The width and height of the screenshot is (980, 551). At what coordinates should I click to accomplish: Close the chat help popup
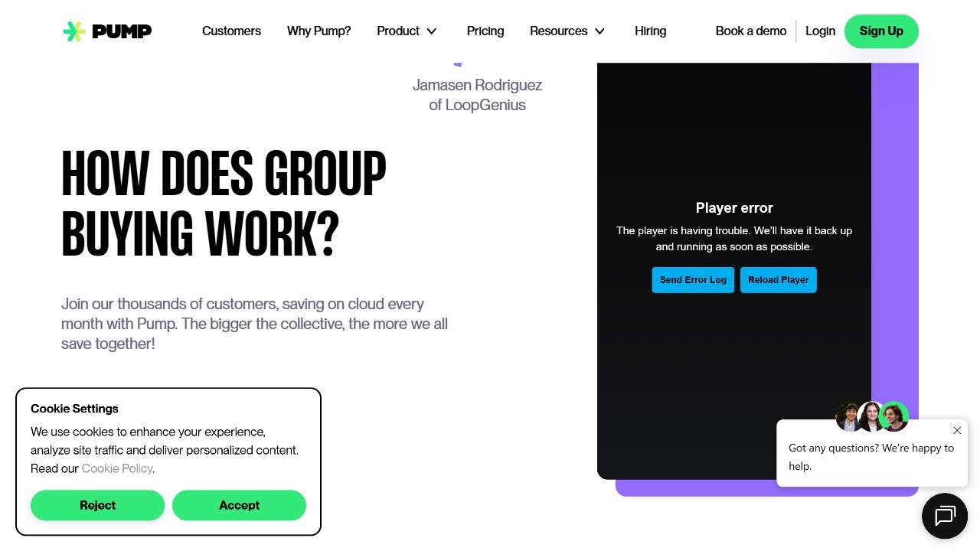pos(957,431)
